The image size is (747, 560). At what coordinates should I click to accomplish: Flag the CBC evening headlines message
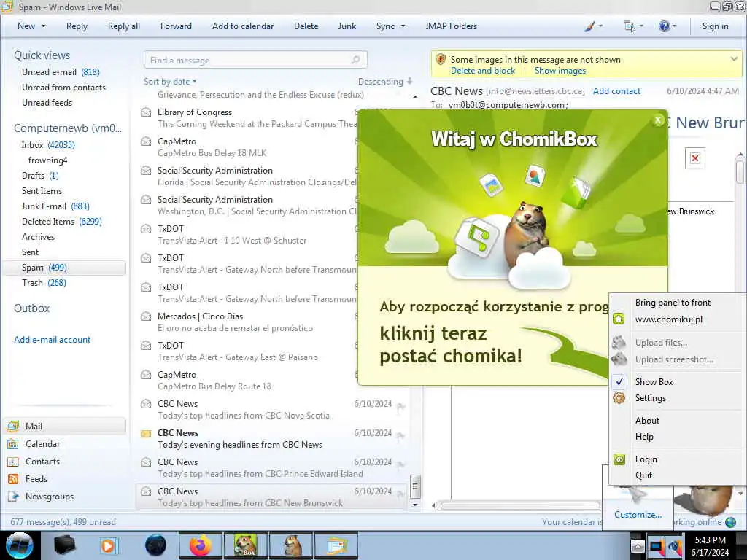401,435
